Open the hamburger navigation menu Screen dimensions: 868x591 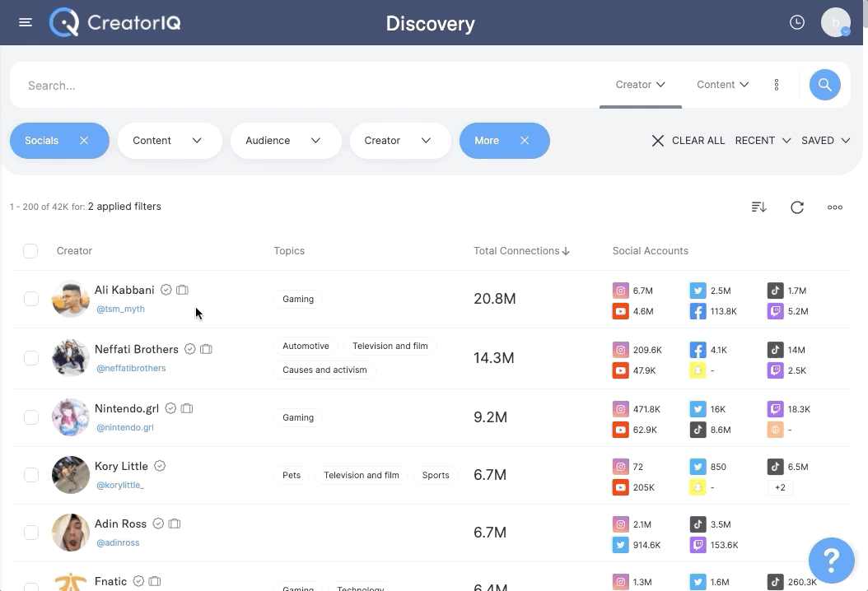(x=26, y=23)
